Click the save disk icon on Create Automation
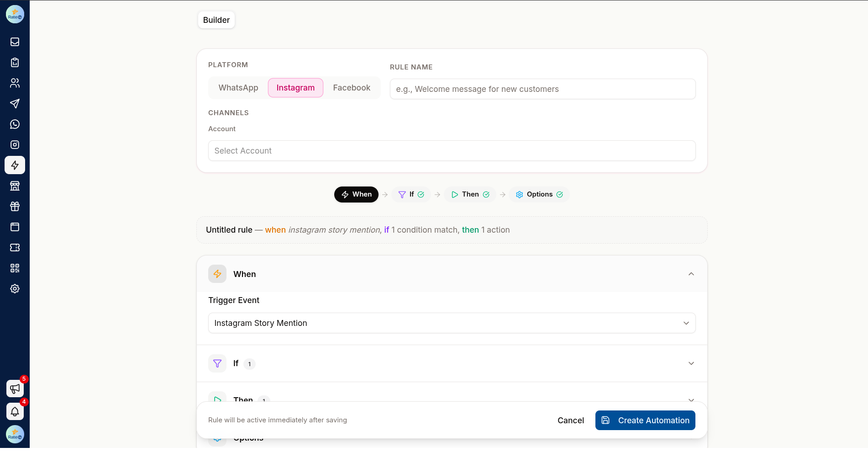Screen dimensions: 868x458 click(605, 420)
